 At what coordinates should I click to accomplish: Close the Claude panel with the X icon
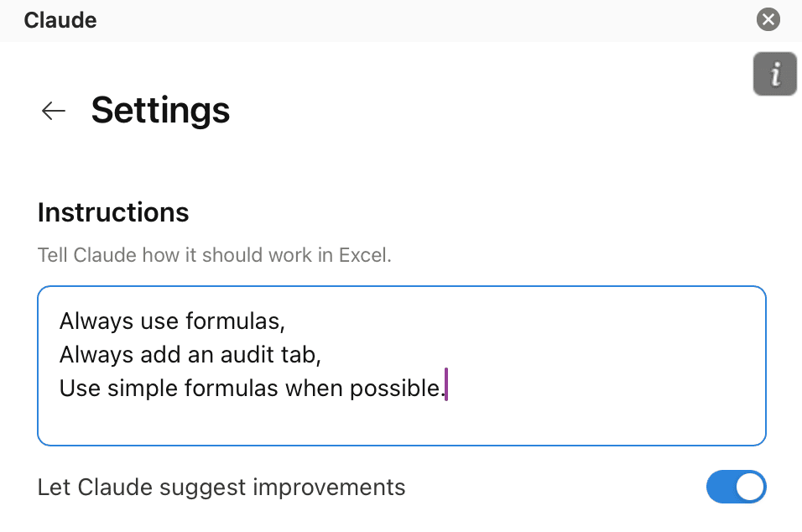(x=768, y=19)
